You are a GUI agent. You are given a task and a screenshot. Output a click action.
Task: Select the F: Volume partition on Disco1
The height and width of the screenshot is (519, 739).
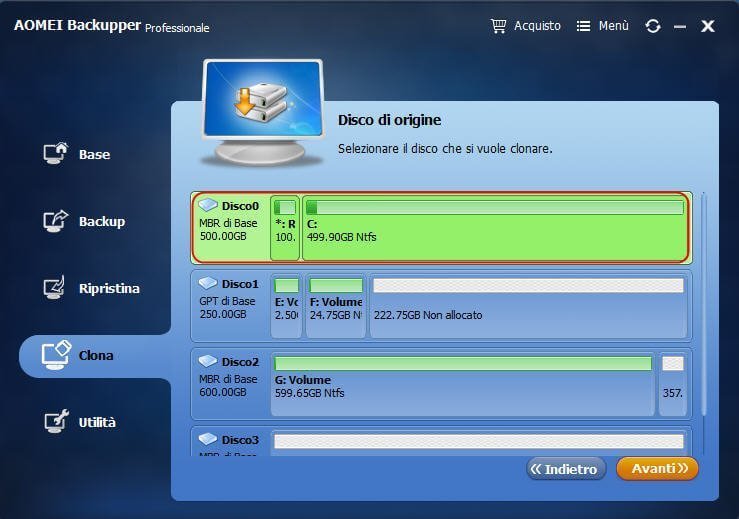coord(336,305)
